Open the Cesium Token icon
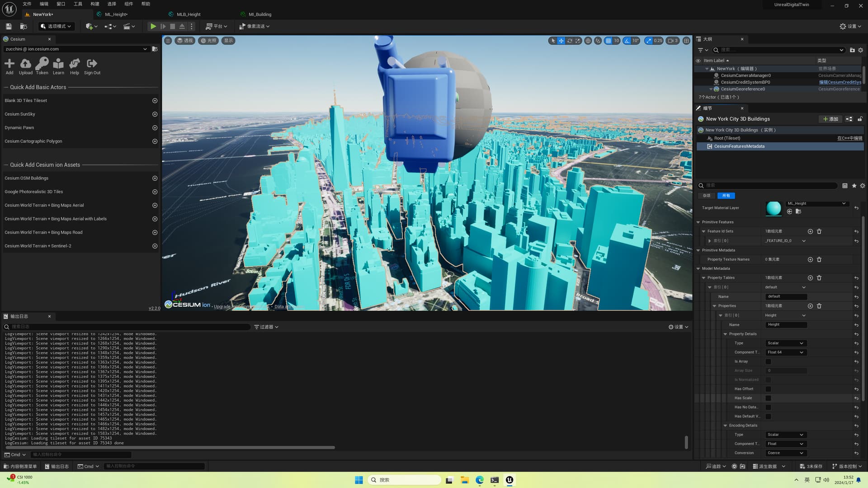The height and width of the screenshot is (488, 868). pos(42,64)
